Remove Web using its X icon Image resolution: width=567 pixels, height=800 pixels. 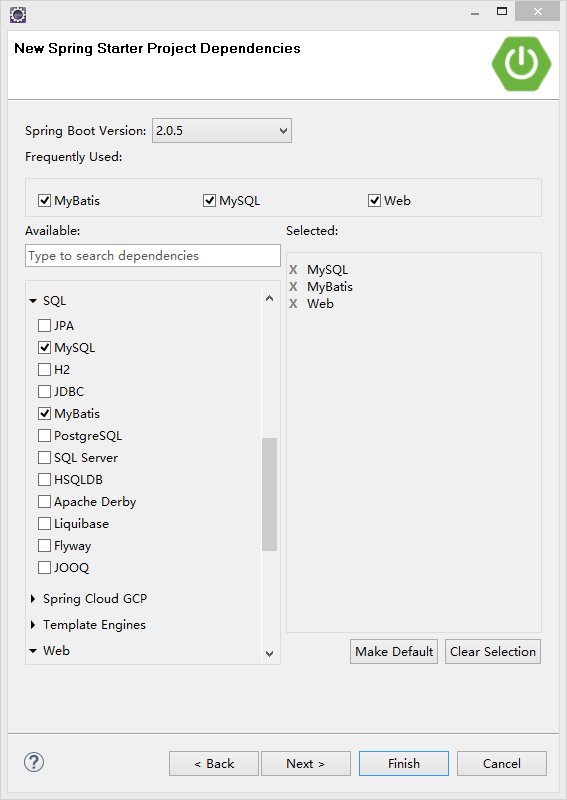point(293,304)
